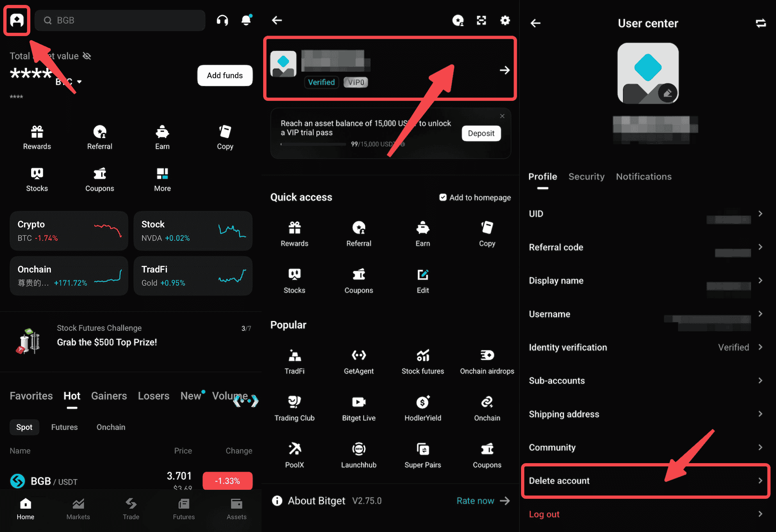Image resolution: width=776 pixels, height=532 pixels.
Task: Tap the Deposit button
Action: click(481, 133)
